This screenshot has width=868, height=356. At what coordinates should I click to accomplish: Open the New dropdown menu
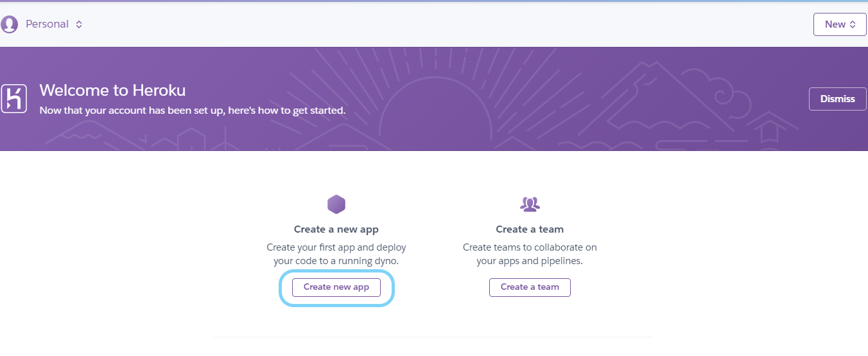point(839,24)
